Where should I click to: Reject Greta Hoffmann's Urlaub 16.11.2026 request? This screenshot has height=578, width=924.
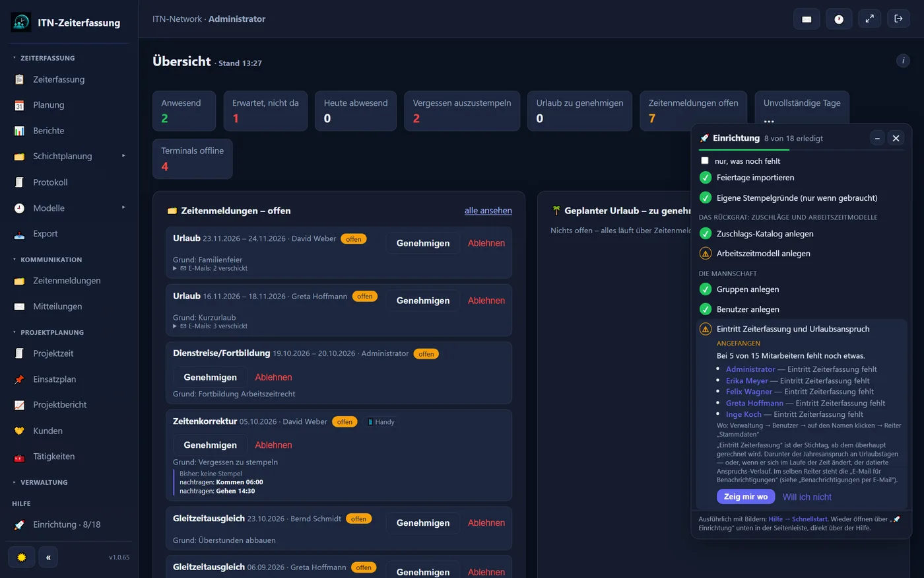(x=486, y=301)
